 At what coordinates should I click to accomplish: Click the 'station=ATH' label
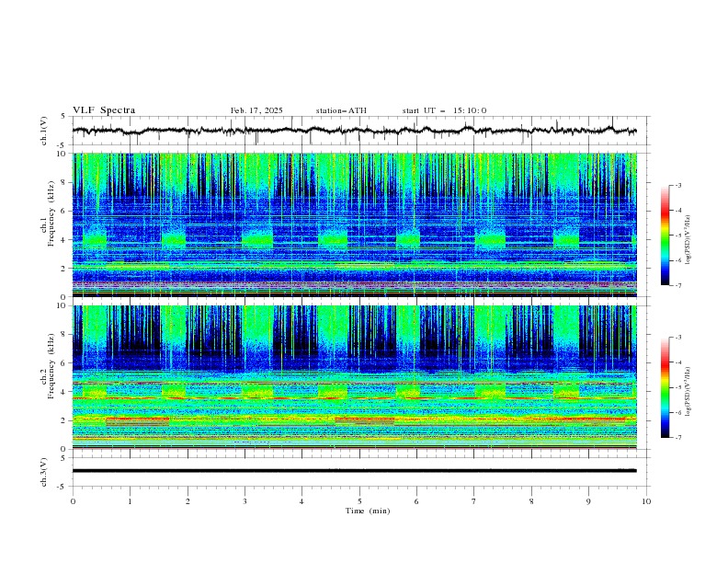tap(341, 110)
